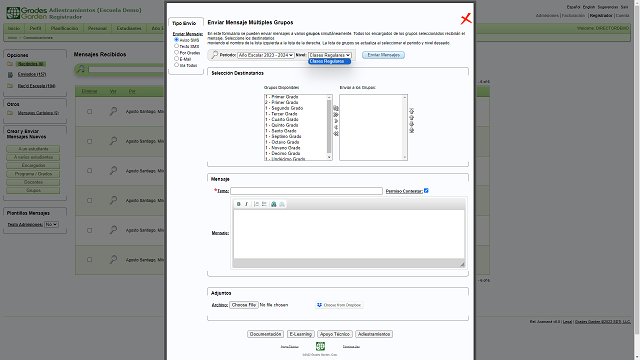Select '1 - Quinto Grado' in the list
Screen dimensions: 640x360
[x=282, y=125]
